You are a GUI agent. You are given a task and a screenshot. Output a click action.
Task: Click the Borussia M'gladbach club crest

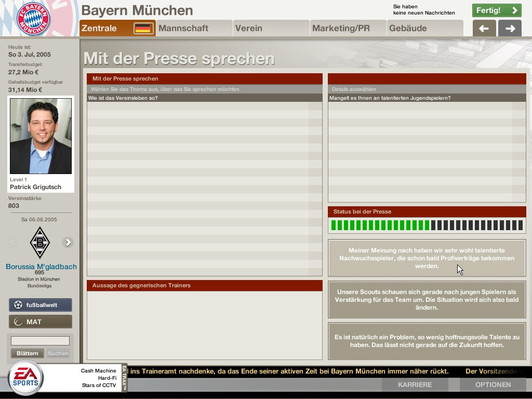pyautogui.click(x=39, y=243)
